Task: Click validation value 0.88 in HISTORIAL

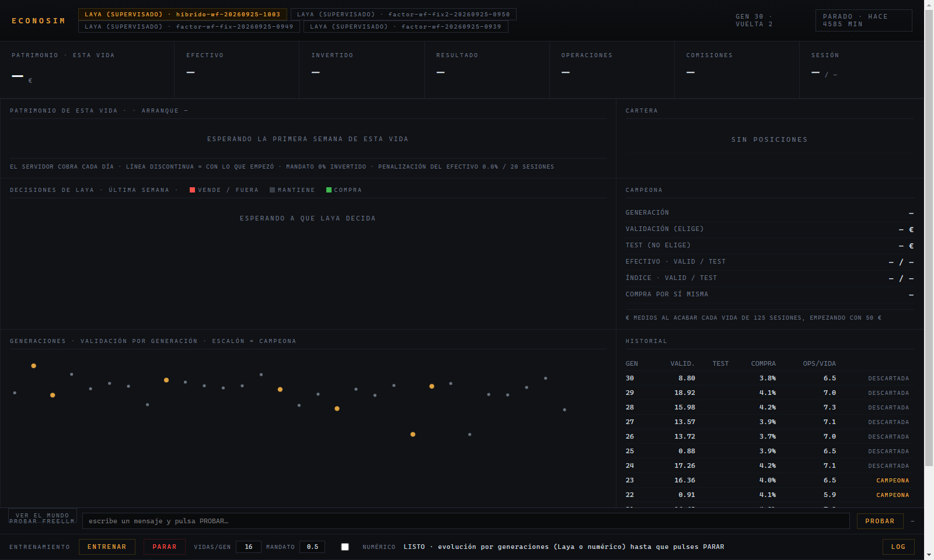Action: (686, 452)
